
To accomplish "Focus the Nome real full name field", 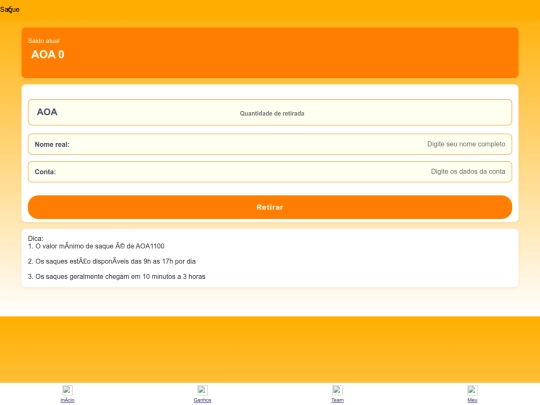I will point(270,144).
